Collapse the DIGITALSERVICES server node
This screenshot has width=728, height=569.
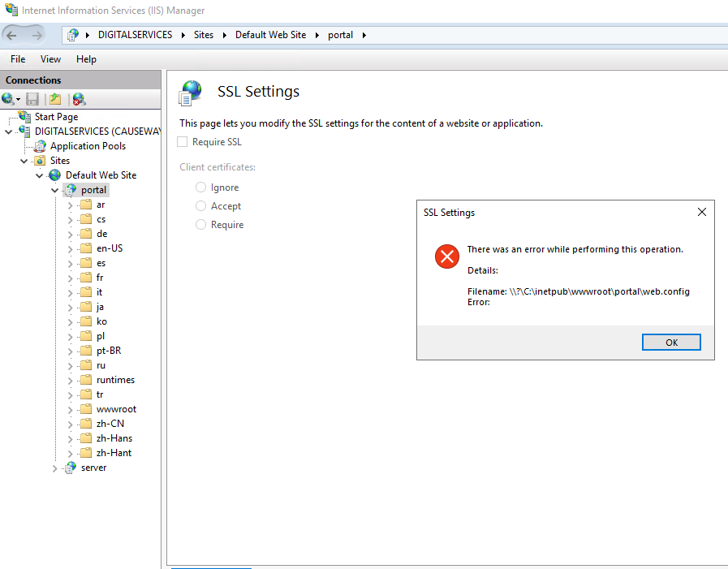(x=8, y=132)
